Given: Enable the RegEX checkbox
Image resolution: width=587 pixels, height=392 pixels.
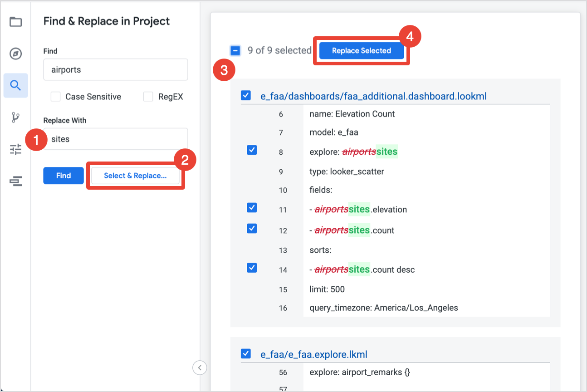Looking at the screenshot, I should pos(148,97).
